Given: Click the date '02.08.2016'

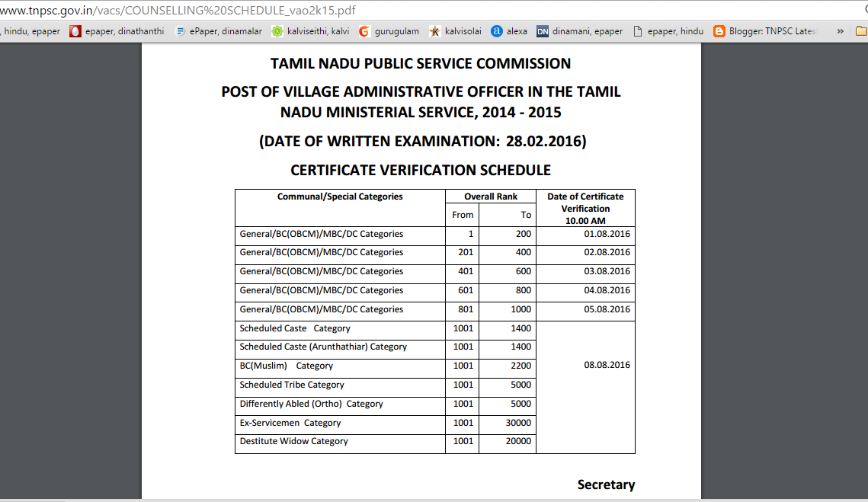Looking at the screenshot, I should coord(607,252).
